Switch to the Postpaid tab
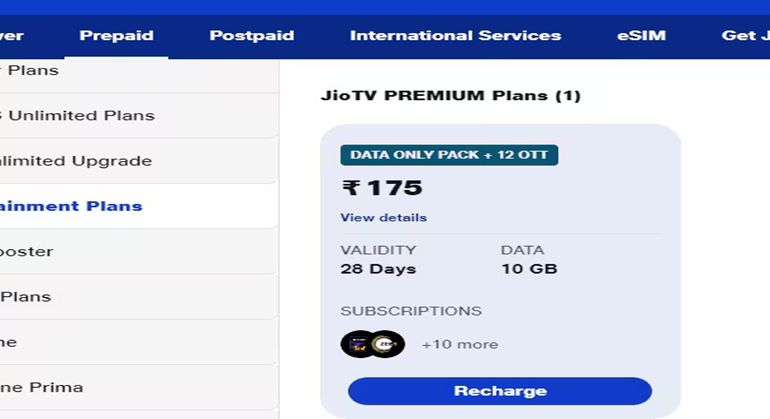770x419 pixels. coord(251,36)
